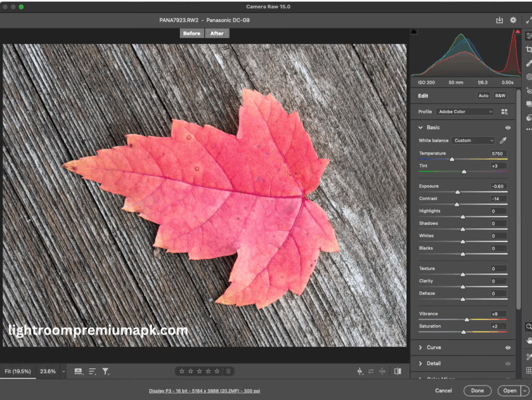Viewport: 532px width, 400px height.
Task: Click the save image icon
Action: pyautogui.click(x=499, y=20)
